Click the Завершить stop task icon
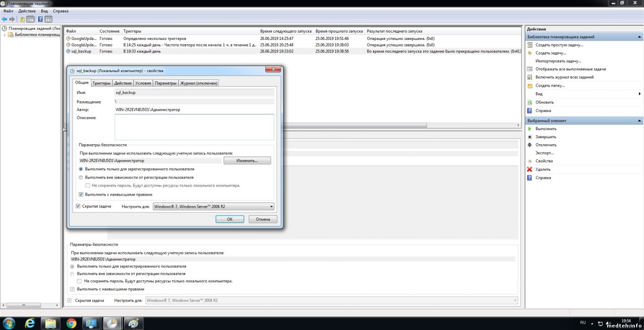Image resolution: width=644 pixels, height=330 pixels. click(x=530, y=137)
